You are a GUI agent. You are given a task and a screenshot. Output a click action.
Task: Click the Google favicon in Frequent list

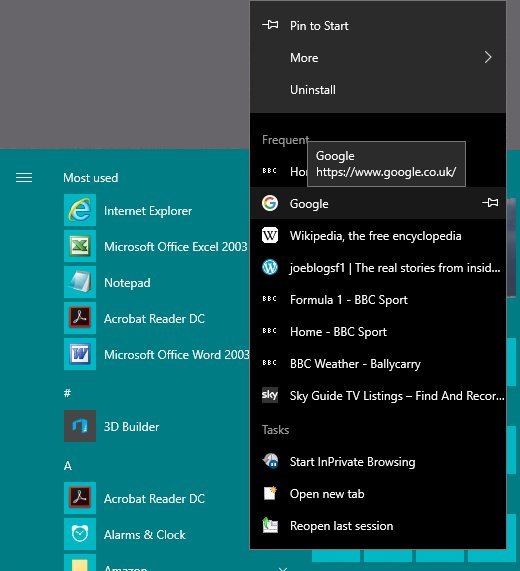(270, 203)
